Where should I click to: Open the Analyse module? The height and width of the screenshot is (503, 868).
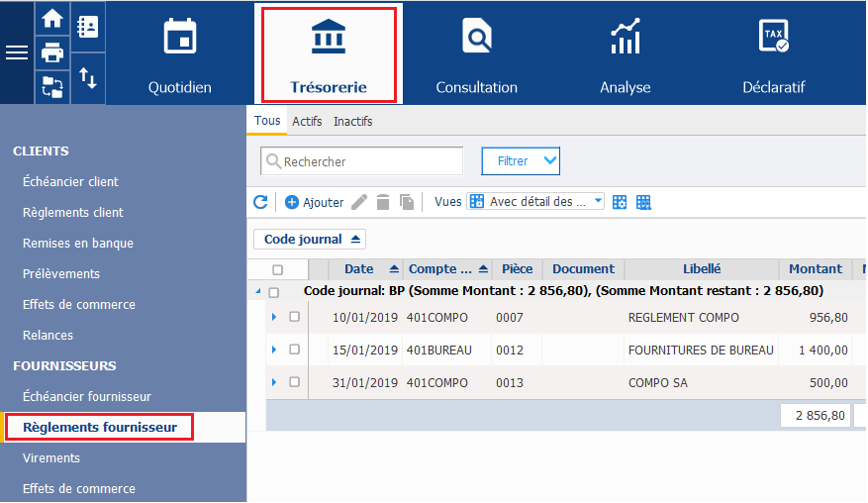[625, 52]
